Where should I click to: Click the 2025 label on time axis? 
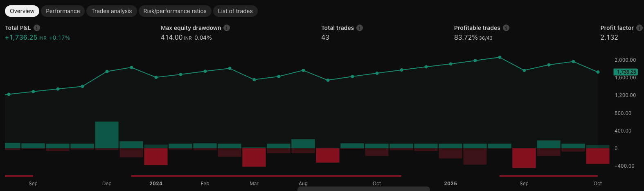pyautogui.click(x=450, y=184)
